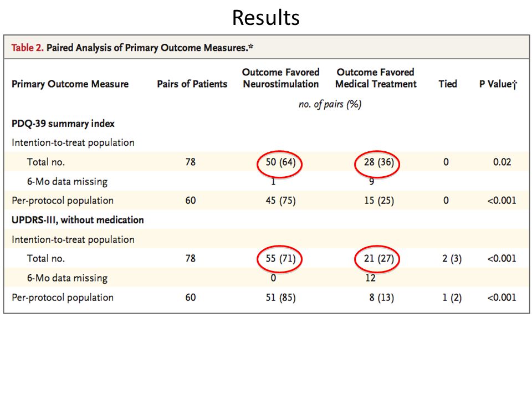Click the P Value column header
The height and width of the screenshot is (399, 532).
pyautogui.click(x=498, y=84)
